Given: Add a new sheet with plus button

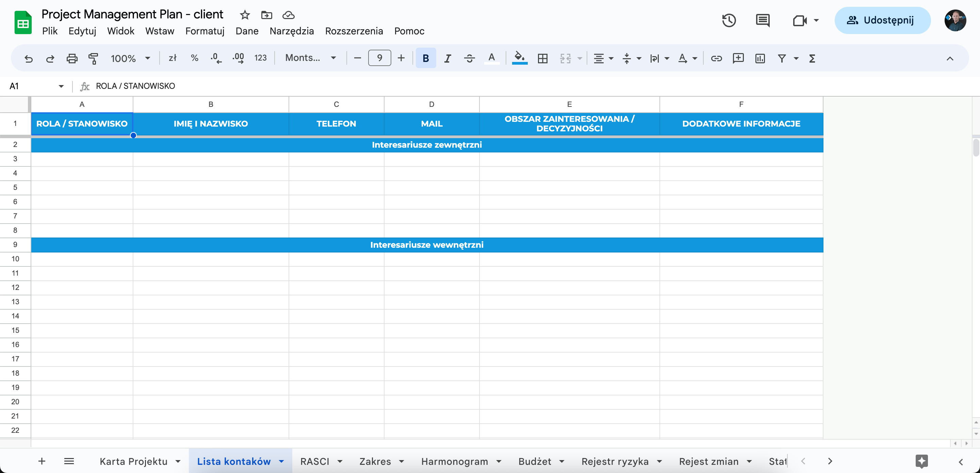Looking at the screenshot, I should click(42, 461).
